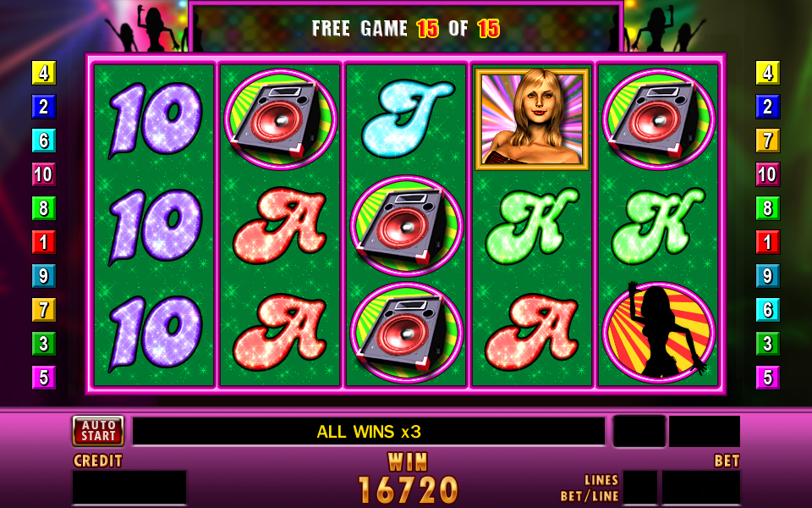Click the green K on reel five
812x508 pixels.
(x=658, y=226)
